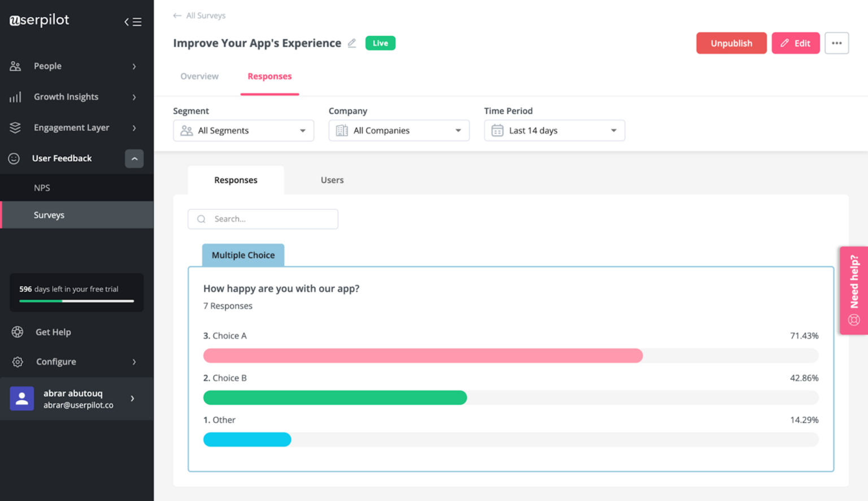Click the pencil icon to rename the survey
Screen dimensions: 868x501
pos(351,43)
